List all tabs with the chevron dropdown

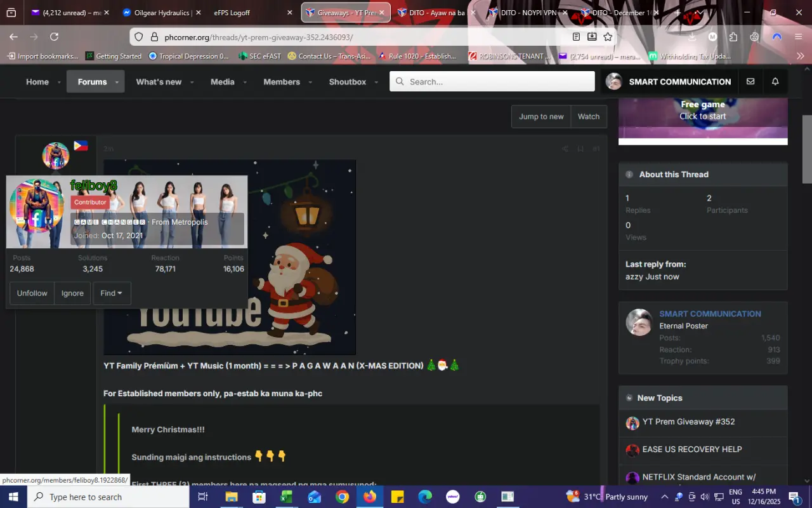tap(698, 12)
